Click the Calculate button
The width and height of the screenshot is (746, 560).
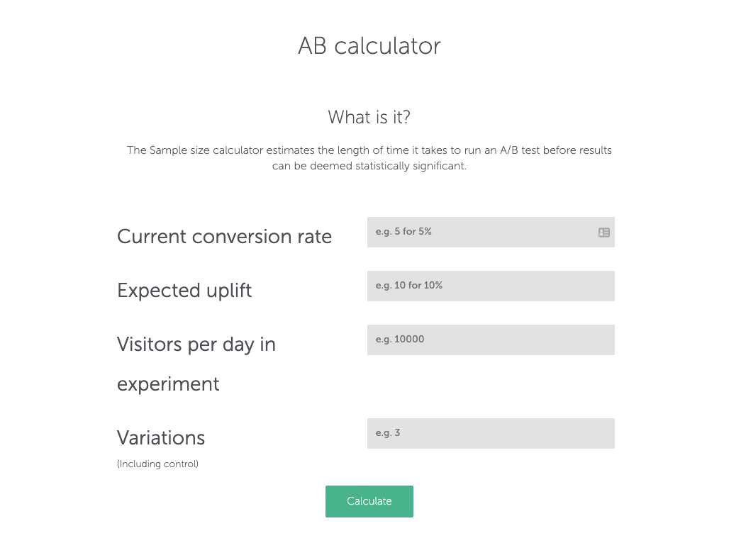click(x=369, y=501)
